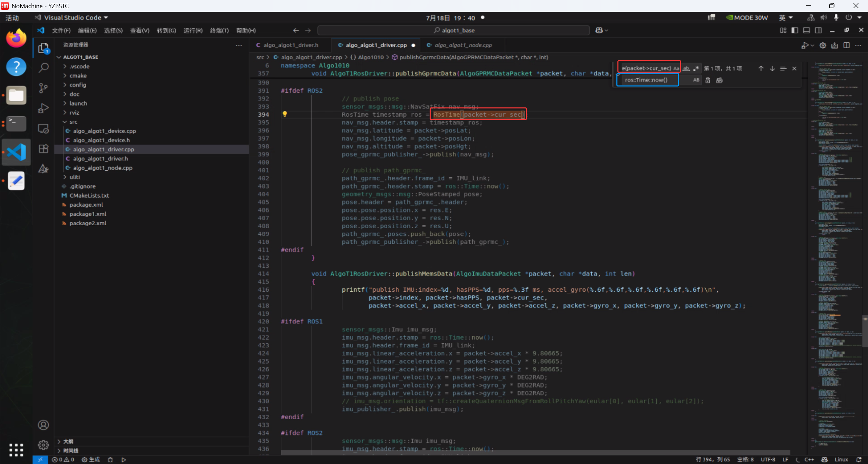Toggle Preserve Case in replace box
Image resolution: width=868 pixels, height=464 pixels.
tap(696, 80)
